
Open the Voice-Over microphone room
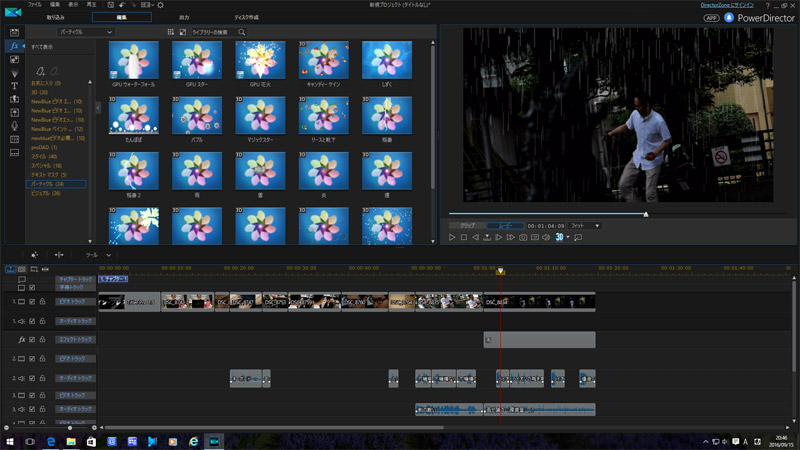[x=14, y=126]
